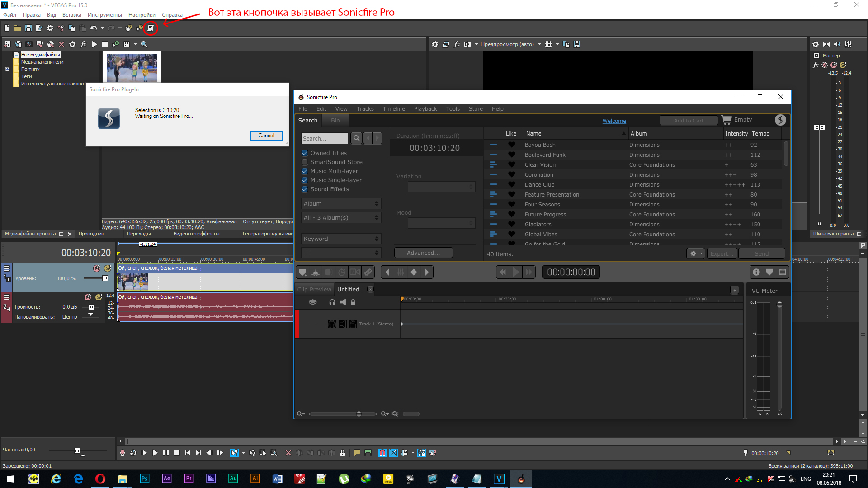868x488 pixels.
Task: Cancel the Sonicfire Pro Plug-In dialog
Action: (x=266, y=136)
